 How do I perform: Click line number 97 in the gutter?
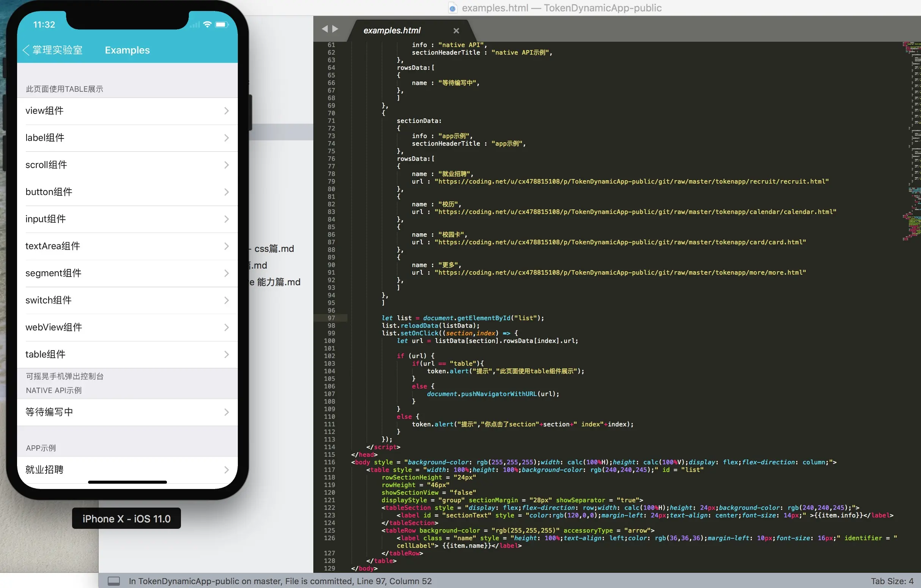coord(331,318)
